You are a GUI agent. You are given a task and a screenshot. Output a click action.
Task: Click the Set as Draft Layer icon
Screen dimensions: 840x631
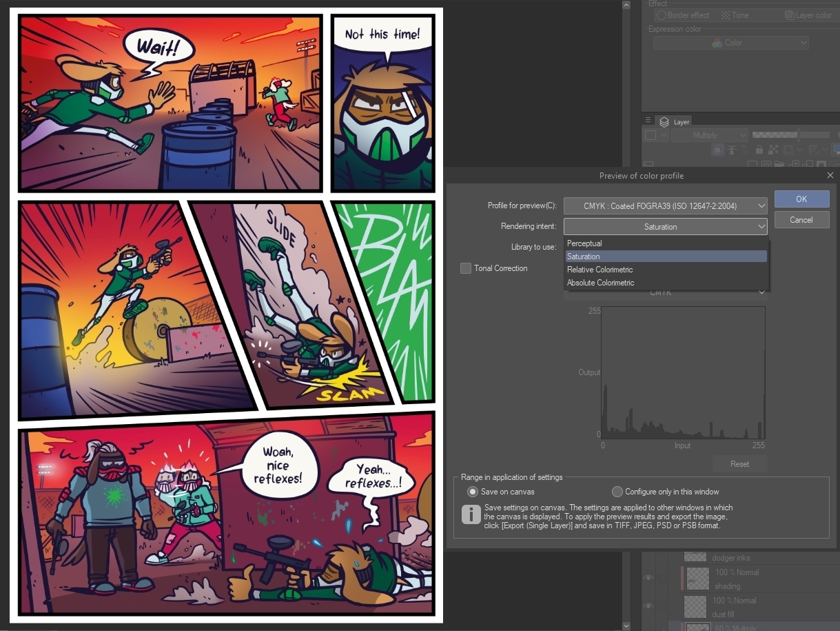point(746,150)
